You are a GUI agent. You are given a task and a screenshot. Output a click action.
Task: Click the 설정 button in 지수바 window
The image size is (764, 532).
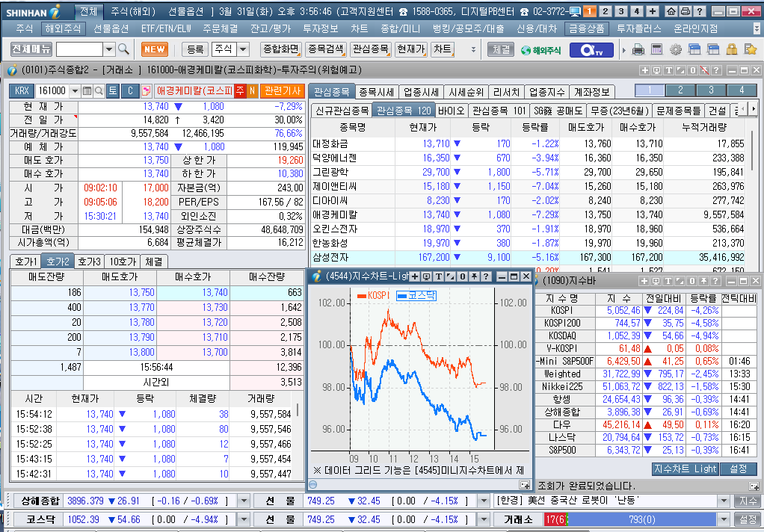click(738, 468)
